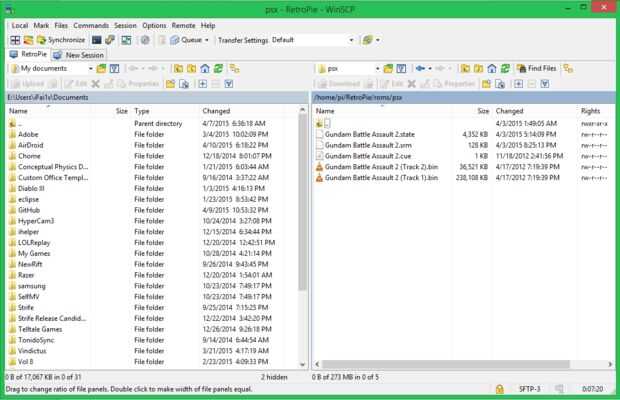The width and height of the screenshot is (620, 400).
Task: Click remote panel Open Directory icon
Action: 388,68
